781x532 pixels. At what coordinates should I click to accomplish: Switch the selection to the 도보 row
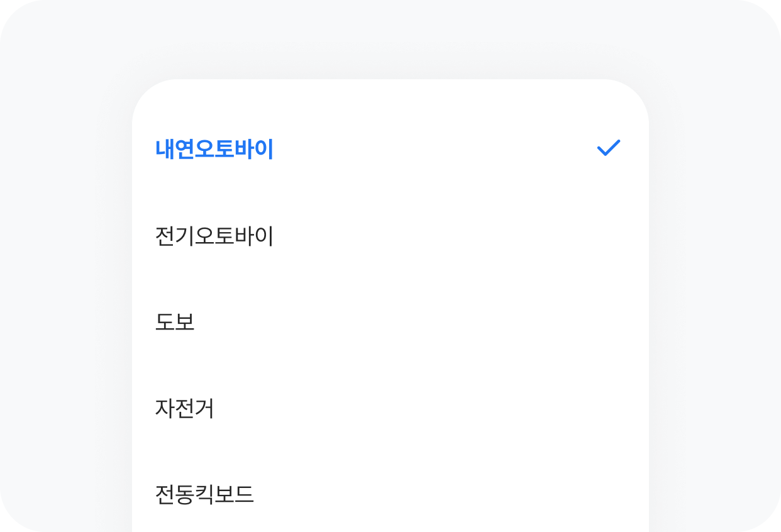click(390, 323)
